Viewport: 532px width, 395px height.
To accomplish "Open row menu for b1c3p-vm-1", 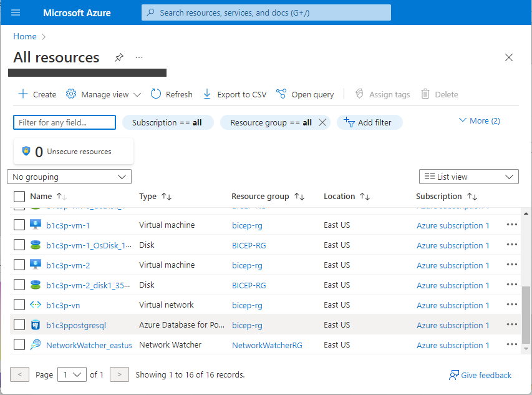I will click(511, 225).
